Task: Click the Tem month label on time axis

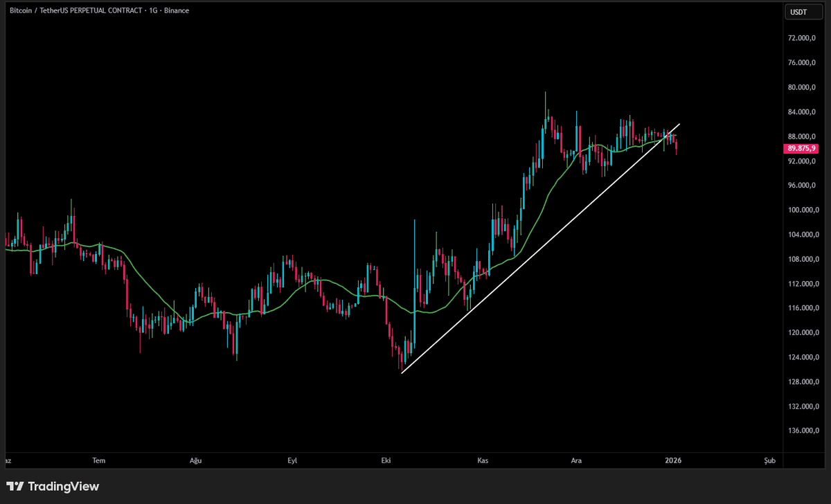Action: click(x=98, y=460)
